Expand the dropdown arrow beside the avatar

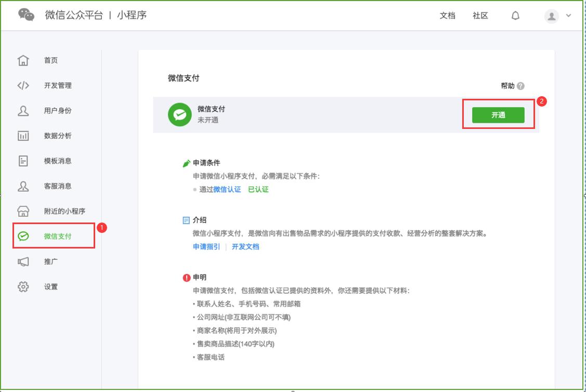coord(567,16)
